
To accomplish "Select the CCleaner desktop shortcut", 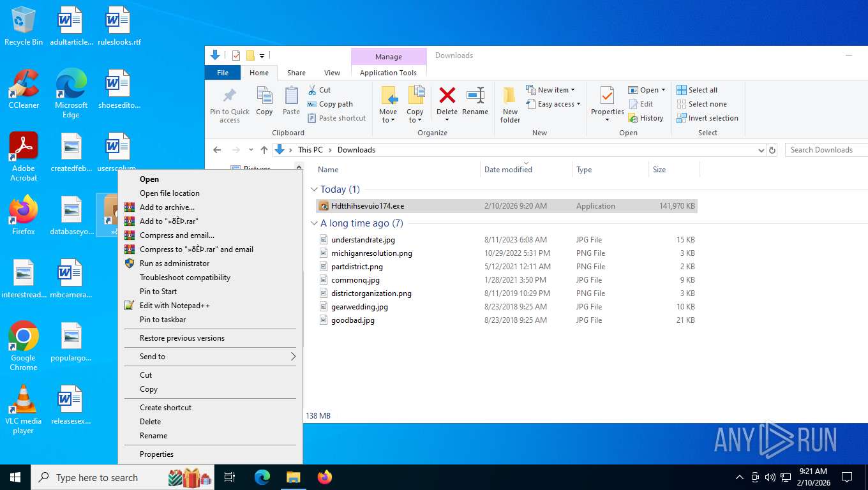I will click(24, 89).
